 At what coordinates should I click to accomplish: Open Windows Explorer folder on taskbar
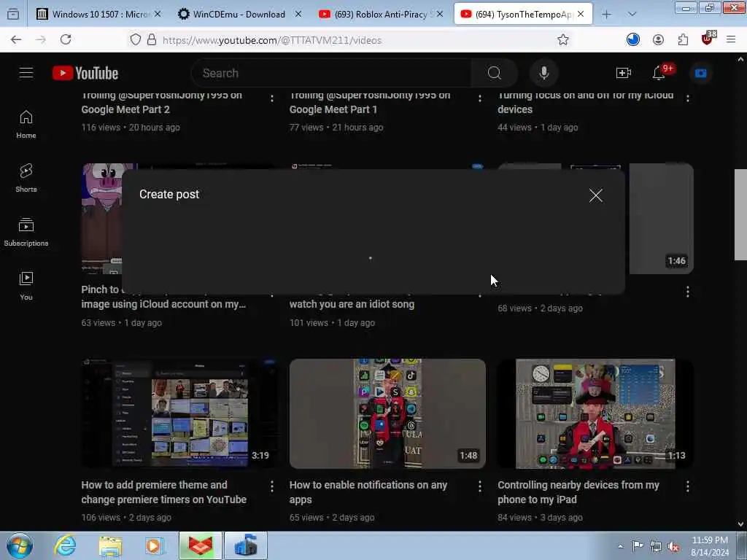(x=111, y=545)
